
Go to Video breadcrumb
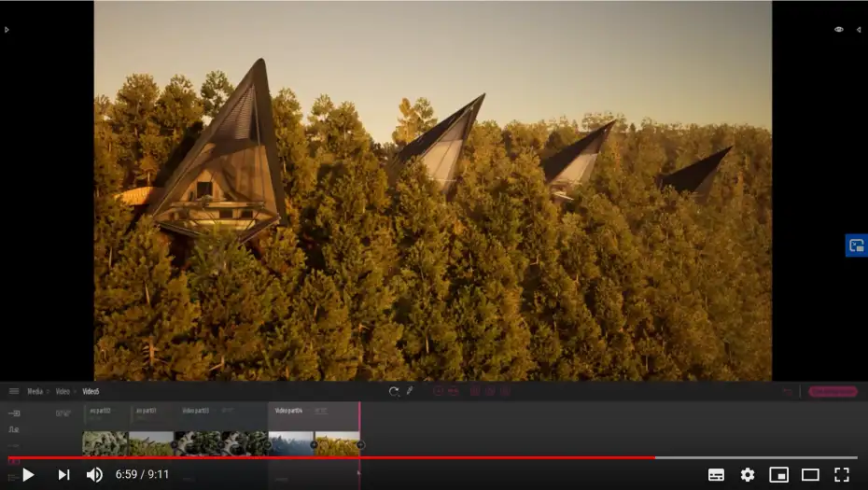pos(63,391)
